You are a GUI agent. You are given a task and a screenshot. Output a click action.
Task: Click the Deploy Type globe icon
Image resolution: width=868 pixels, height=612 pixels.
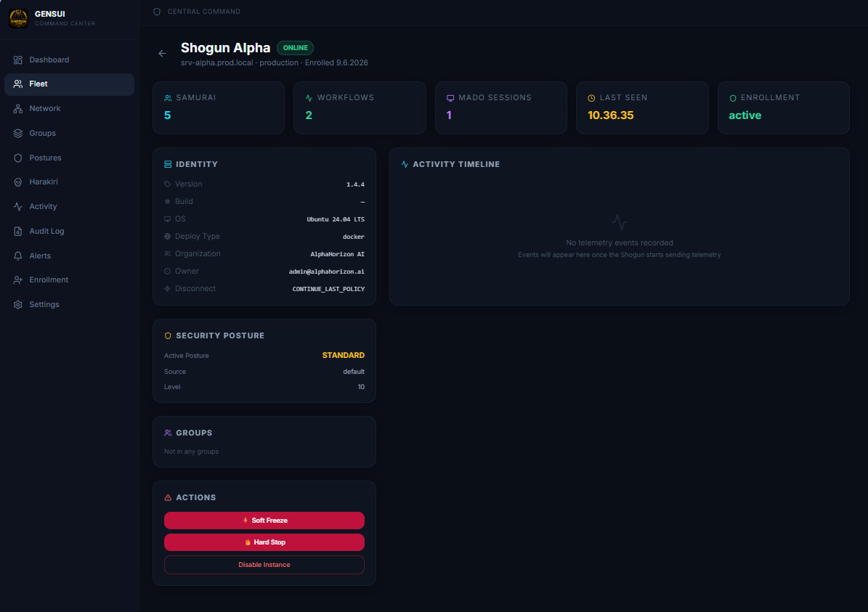point(167,236)
